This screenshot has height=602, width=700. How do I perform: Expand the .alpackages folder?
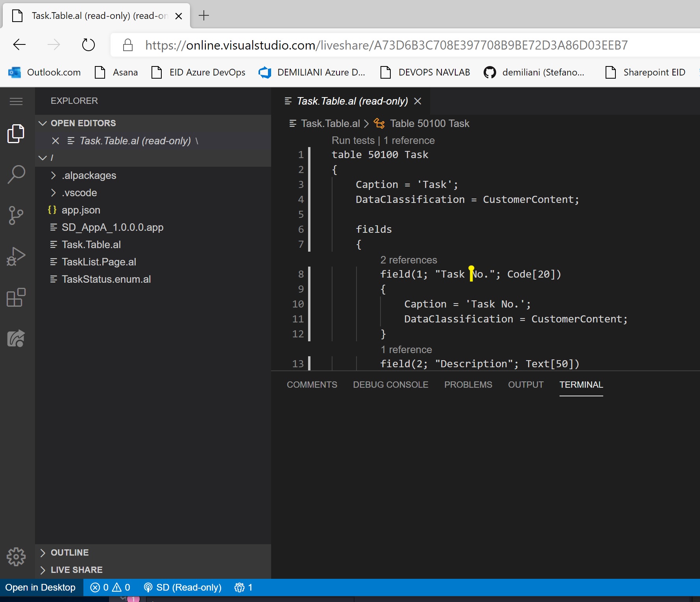[89, 175]
